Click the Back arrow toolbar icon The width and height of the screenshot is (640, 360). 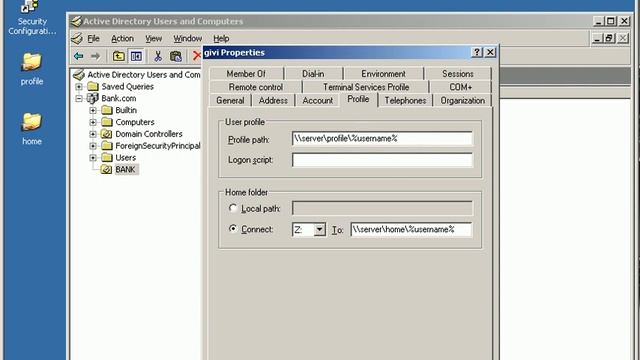(79, 56)
